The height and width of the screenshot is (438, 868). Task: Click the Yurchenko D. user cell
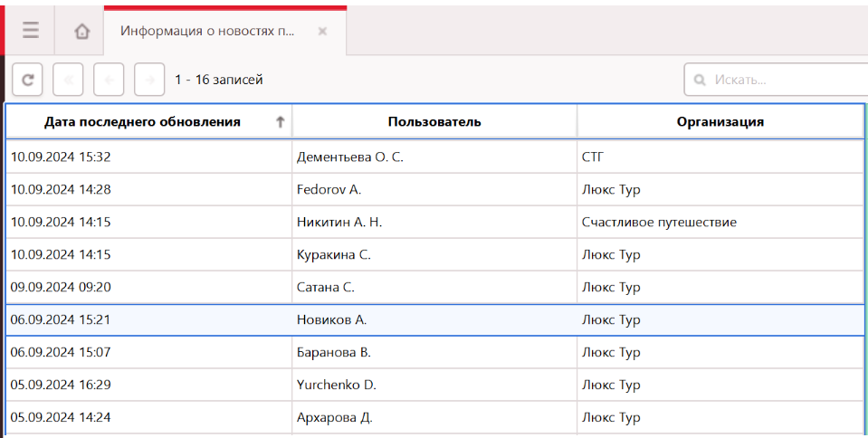pyautogui.click(x=337, y=386)
